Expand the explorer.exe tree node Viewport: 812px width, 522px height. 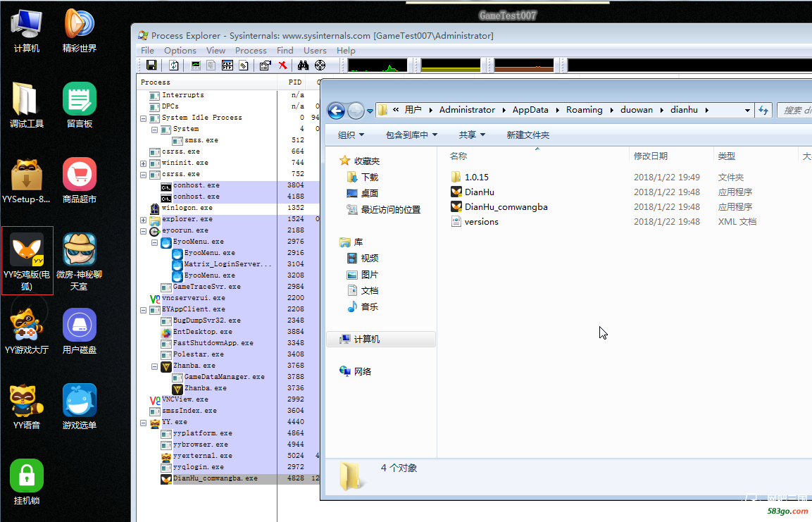(144, 220)
